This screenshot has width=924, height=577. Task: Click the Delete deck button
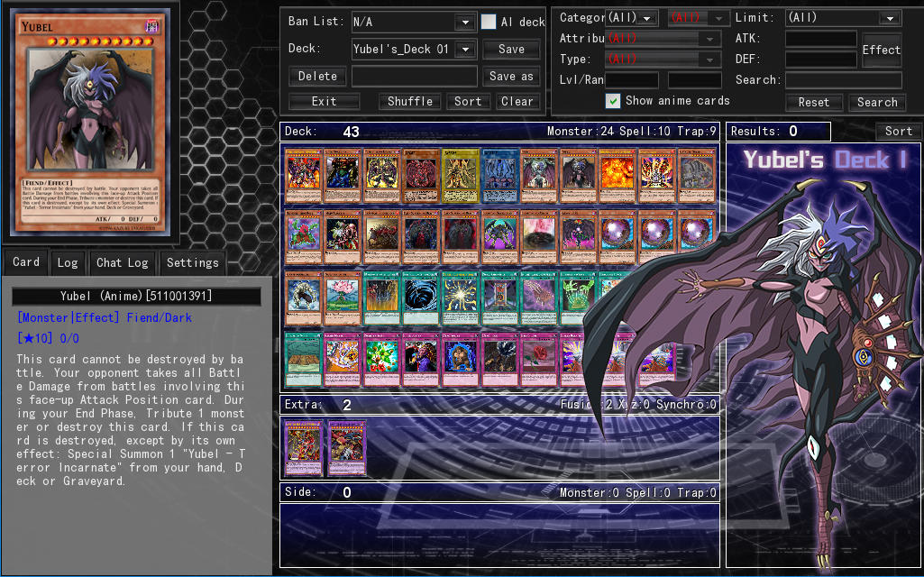317,76
